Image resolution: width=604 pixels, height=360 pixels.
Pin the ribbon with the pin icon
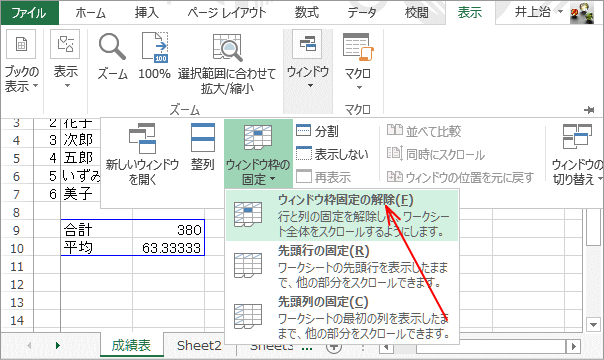pos(589,110)
